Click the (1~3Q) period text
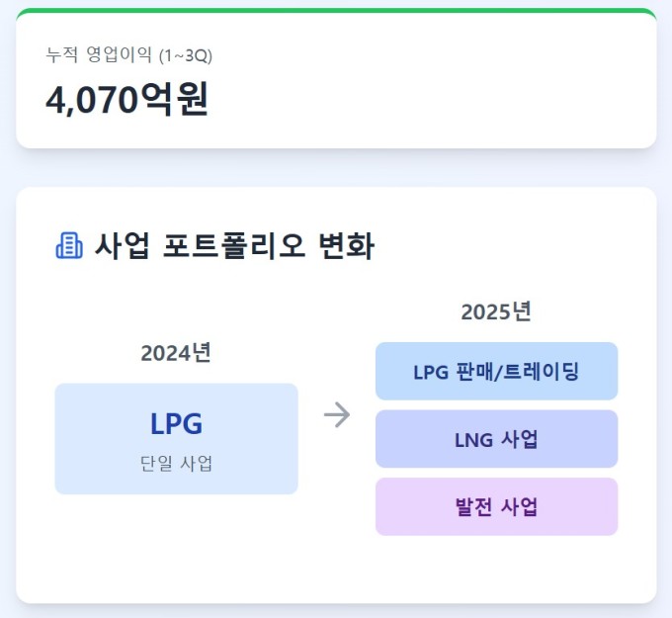Screen dimensions: 672x618 [186, 55]
